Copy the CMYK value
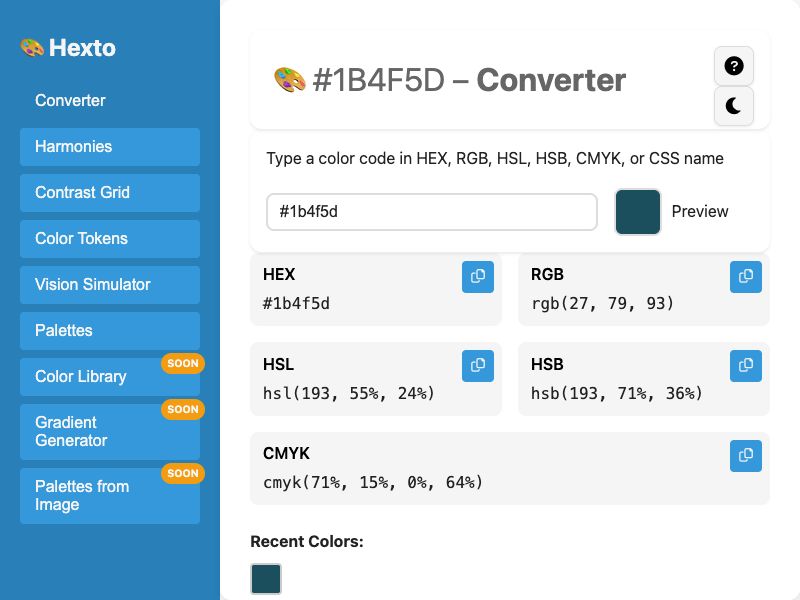This screenshot has width=800, height=600. point(745,456)
